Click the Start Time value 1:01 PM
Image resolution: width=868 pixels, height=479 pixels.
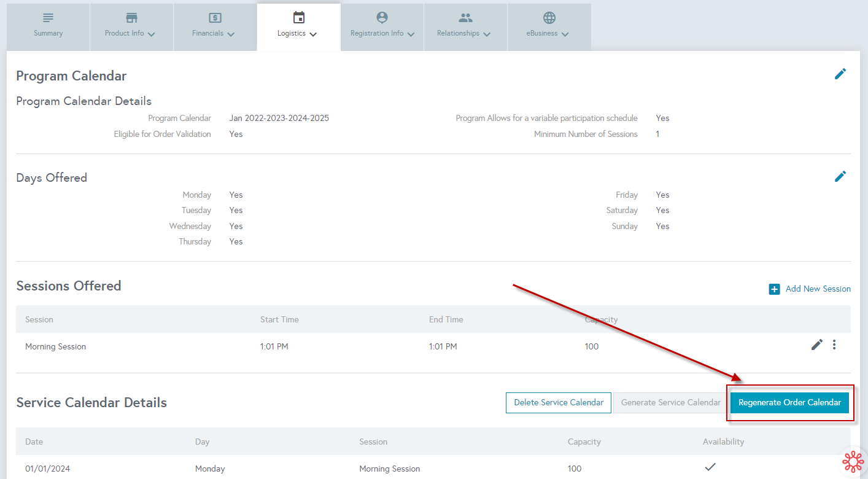(x=274, y=346)
